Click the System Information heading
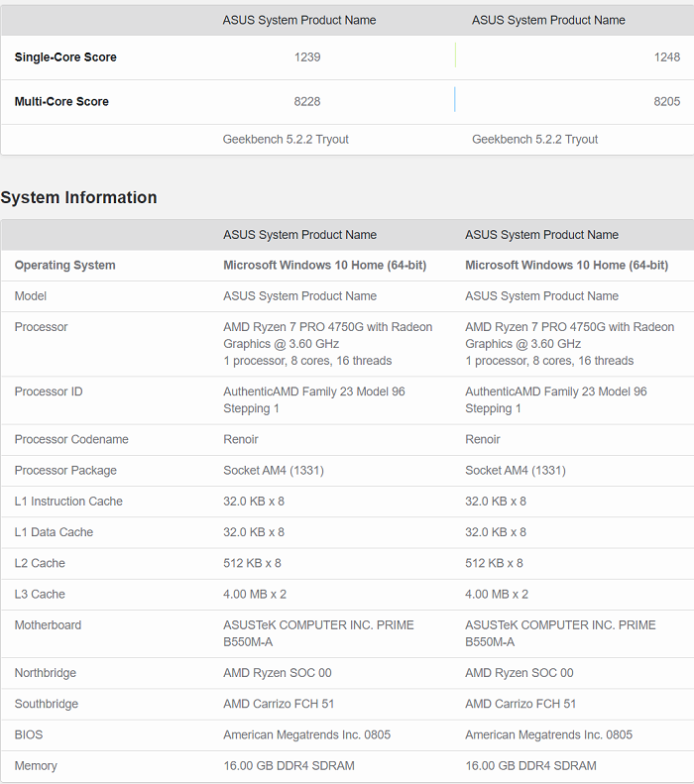This screenshot has height=784, width=694. tap(79, 197)
